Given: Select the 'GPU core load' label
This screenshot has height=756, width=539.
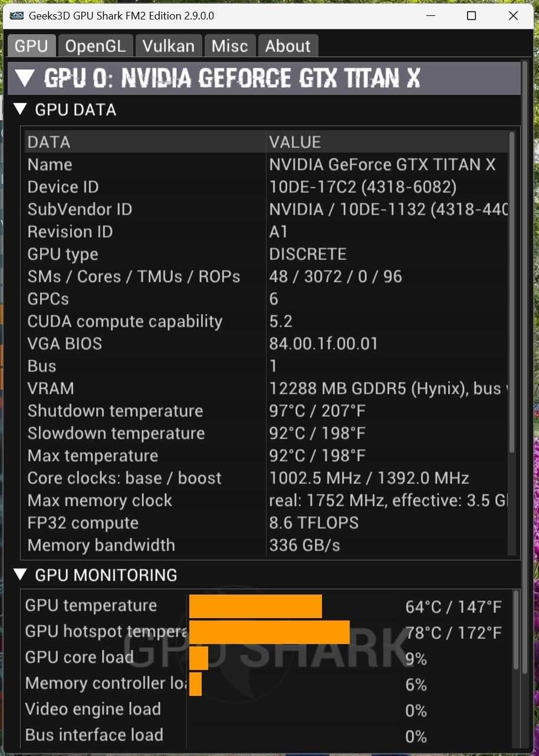Looking at the screenshot, I should pyautogui.click(x=79, y=657).
